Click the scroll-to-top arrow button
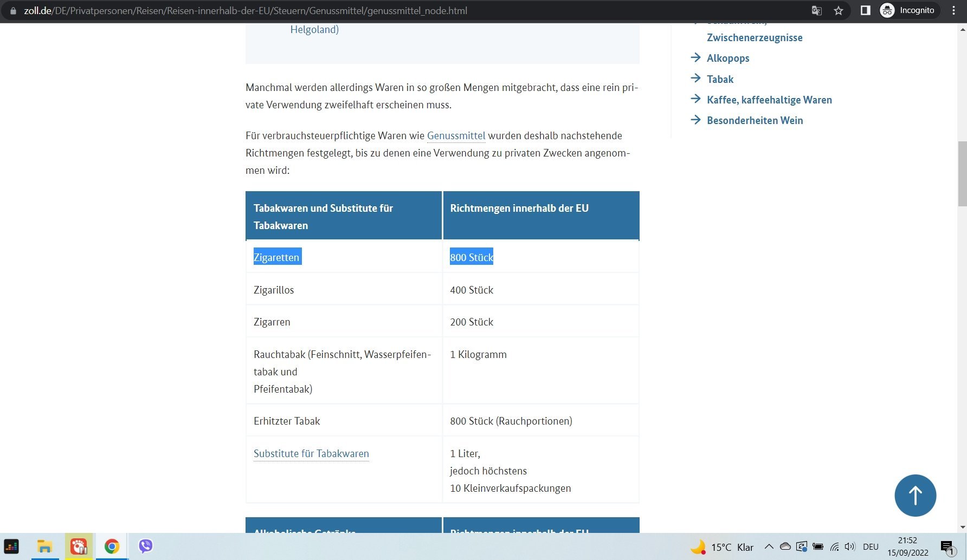 pos(915,496)
